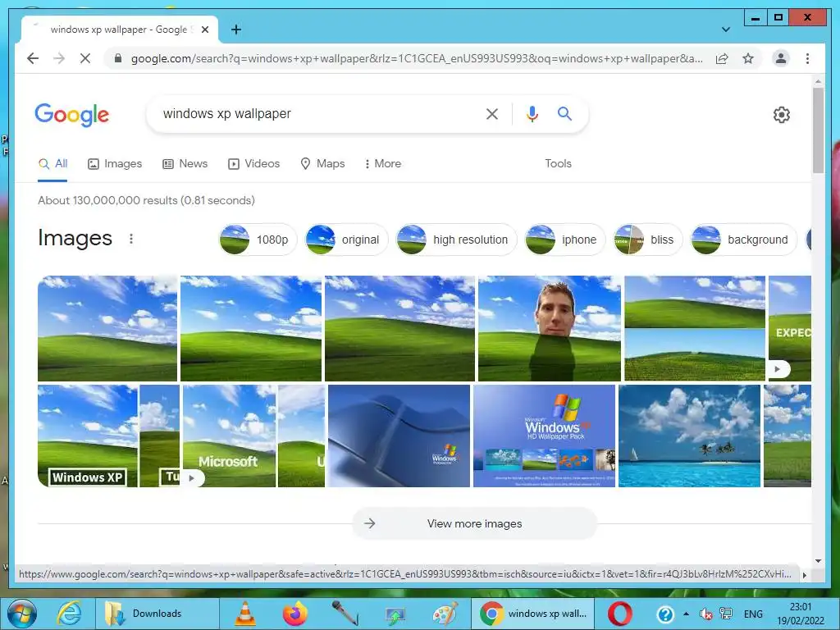The image size is (840, 630).
Task: Open the monitor app icon on taskbar
Action: tap(395, 615)
